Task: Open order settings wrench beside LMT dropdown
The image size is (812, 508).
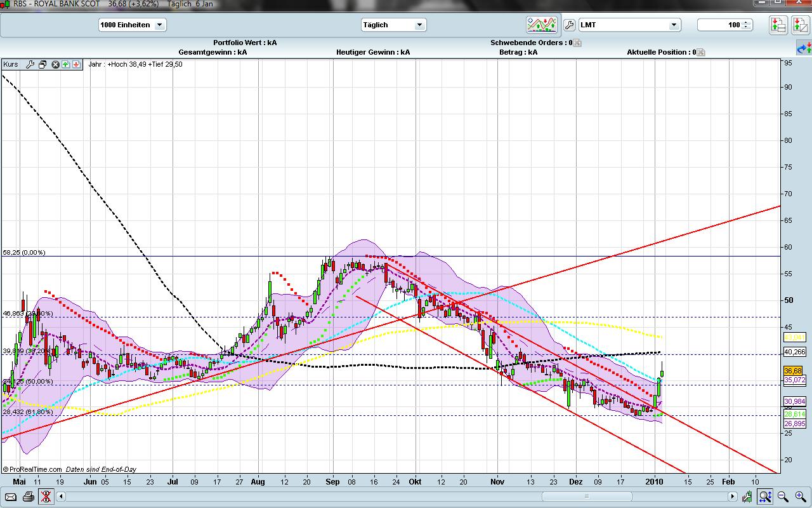Action: coord(568,24)
